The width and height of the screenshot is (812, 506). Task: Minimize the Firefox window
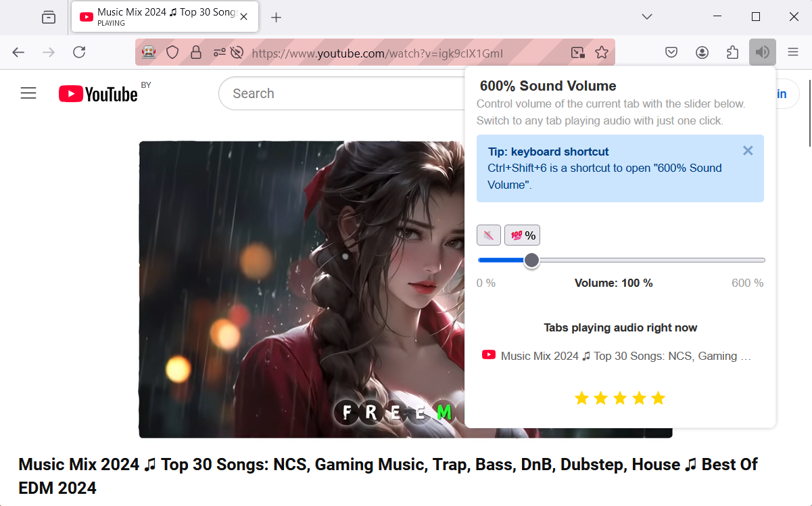pyautogui.click(x=718, y=17)
